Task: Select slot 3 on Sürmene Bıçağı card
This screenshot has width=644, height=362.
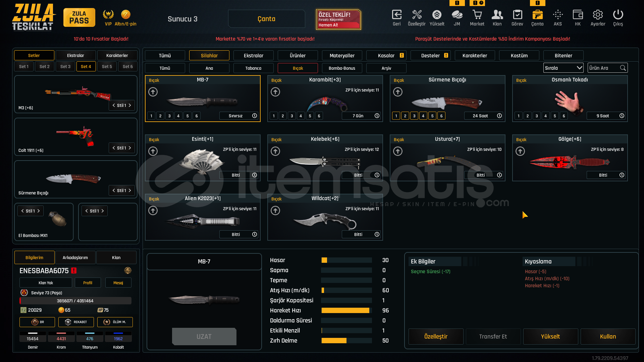Action: tap(414, 116)
